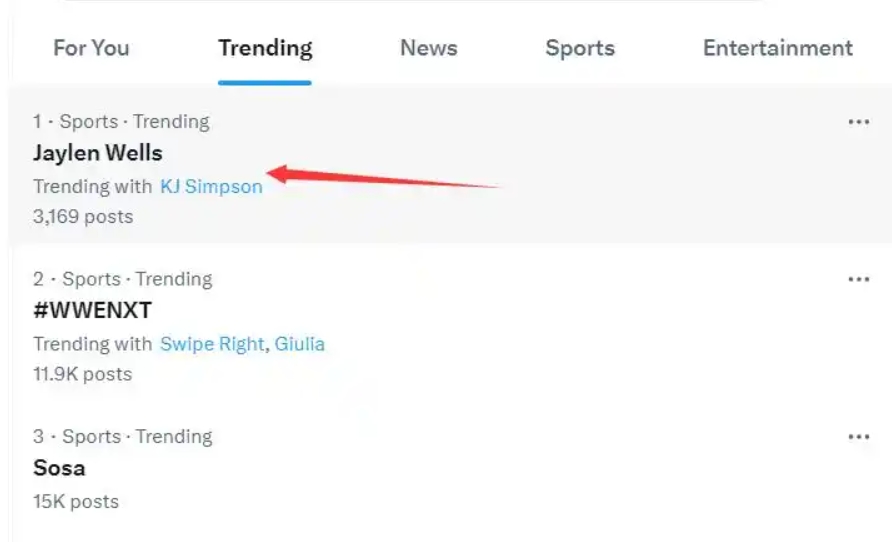Click the Swipe Right related trend link
The width and height of the screenshot is (892, 542).
(212, 344)
